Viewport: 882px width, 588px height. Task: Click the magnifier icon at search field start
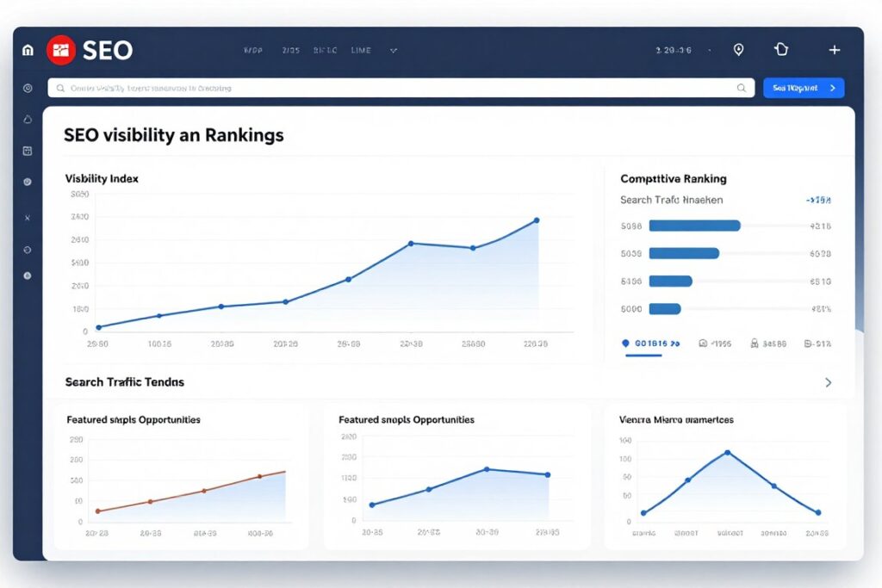(x=60, y=89)
